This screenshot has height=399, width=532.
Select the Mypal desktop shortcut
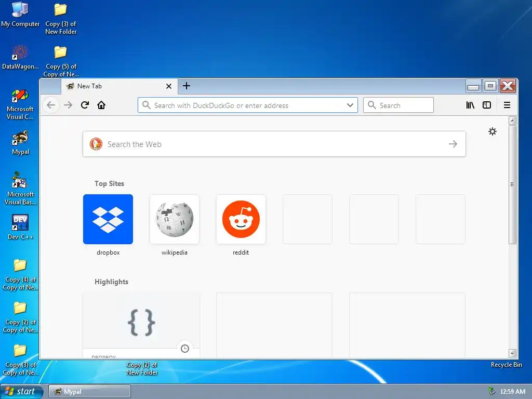tap(20, 143)
